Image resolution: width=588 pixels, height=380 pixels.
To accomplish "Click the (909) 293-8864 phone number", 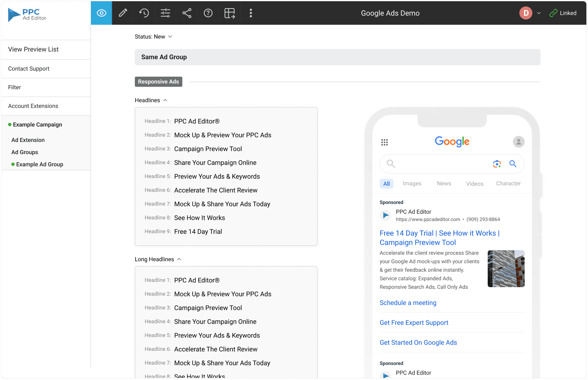I will 483,219.
